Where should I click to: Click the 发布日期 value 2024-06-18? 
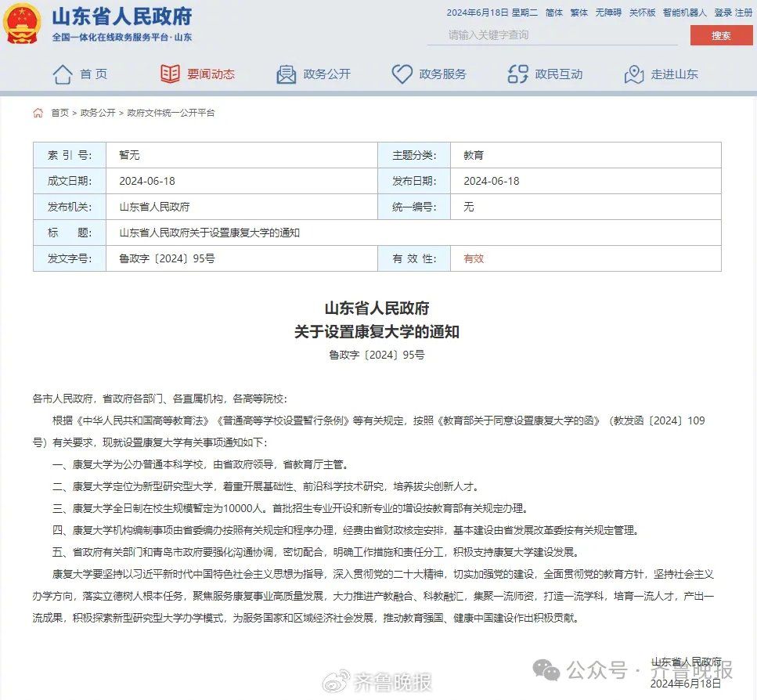coord(492,181)
